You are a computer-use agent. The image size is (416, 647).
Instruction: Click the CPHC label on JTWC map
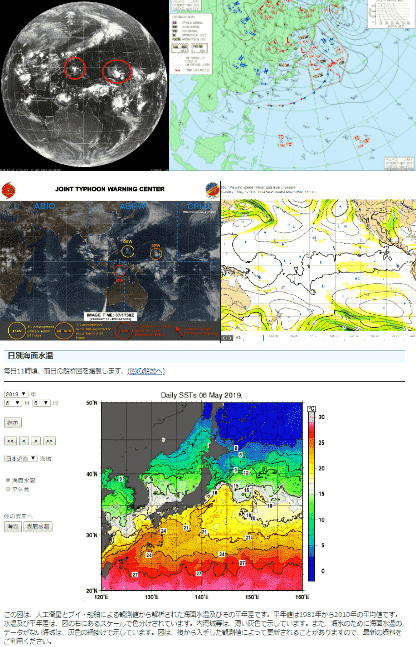coord(199,206)
